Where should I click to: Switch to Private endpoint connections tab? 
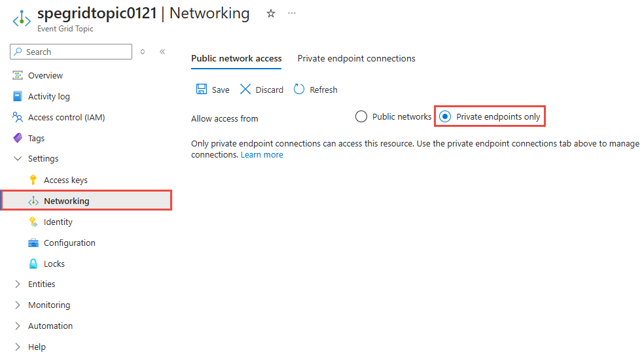(x=356, y=59)
